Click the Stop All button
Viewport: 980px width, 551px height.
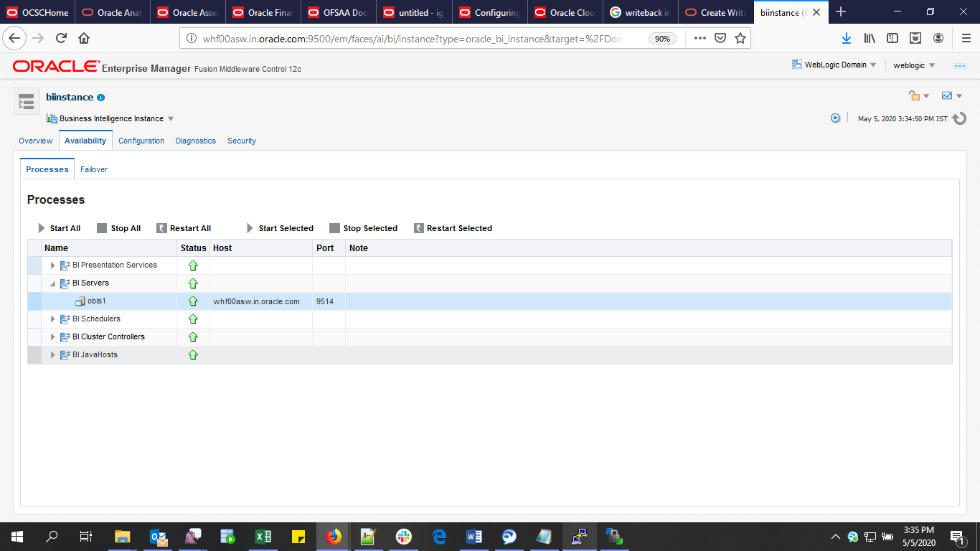pos(119,228)
